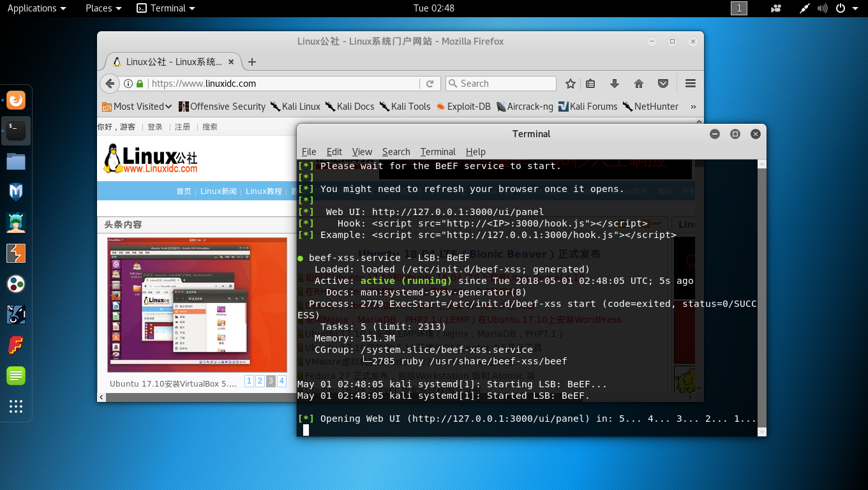Open Leafpad green notes icon in dock
868x490 pixels.
coord(16,376)
